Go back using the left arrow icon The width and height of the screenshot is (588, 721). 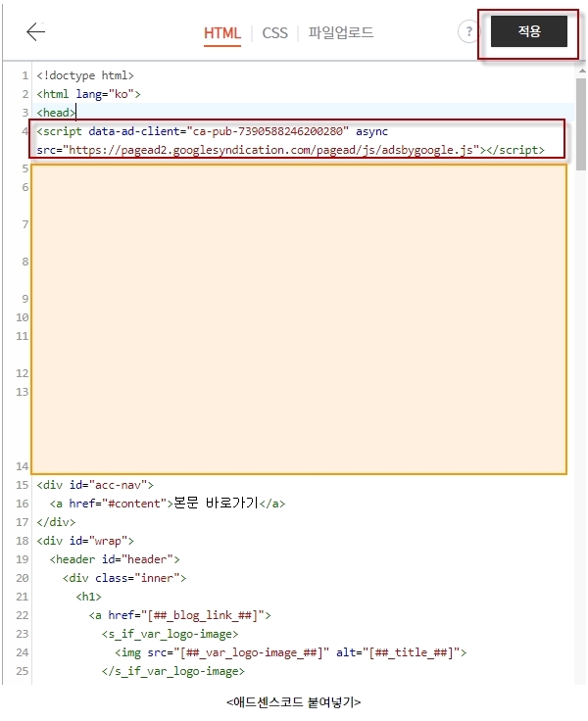35,31
